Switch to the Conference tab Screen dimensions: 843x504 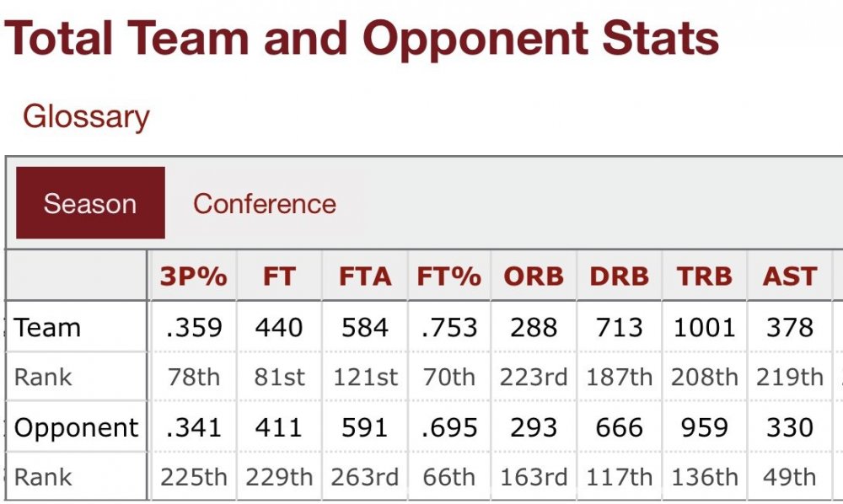pos(264,204)
